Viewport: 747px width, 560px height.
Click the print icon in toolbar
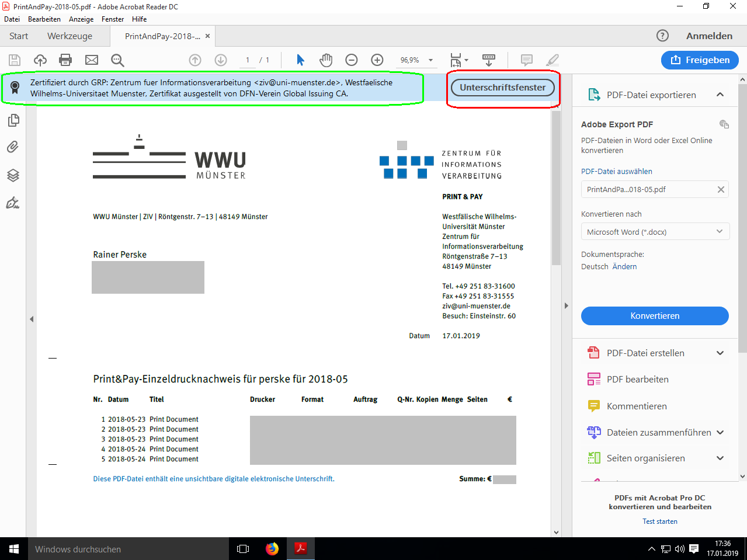65,60
